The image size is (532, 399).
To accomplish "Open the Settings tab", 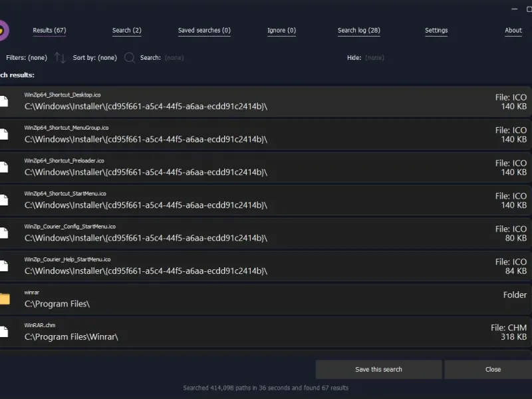I will click(436, 31).
